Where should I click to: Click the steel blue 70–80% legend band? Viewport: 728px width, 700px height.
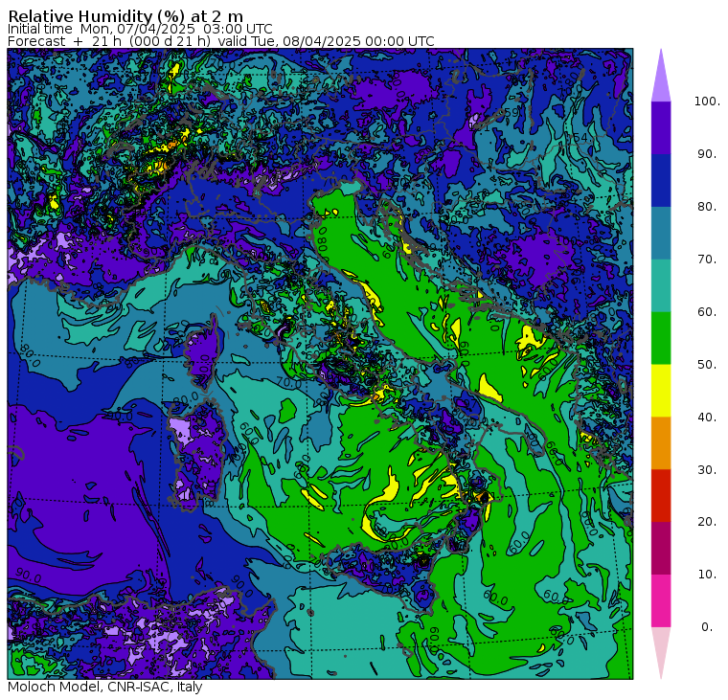[661, 233]
